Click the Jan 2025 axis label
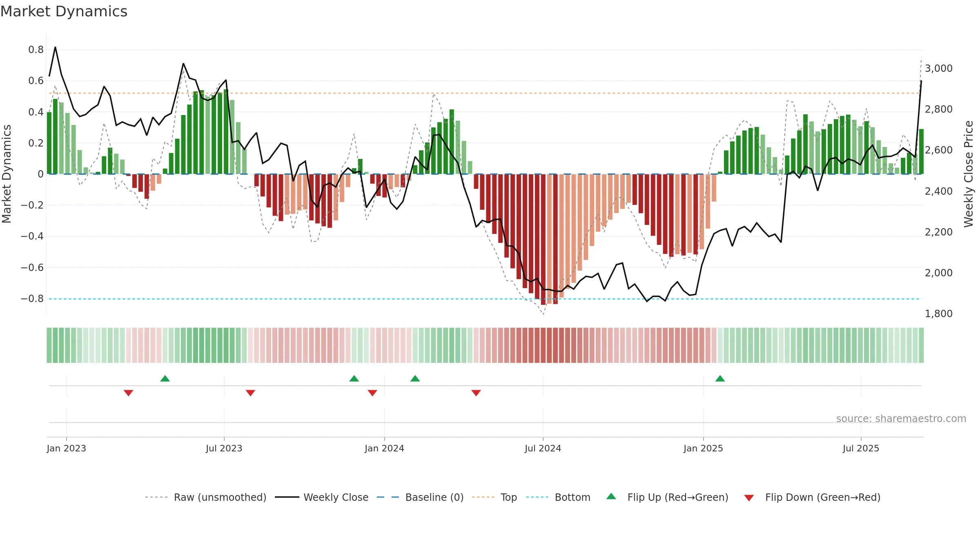The width and height of the screenshot is (980, 551). click(703, 448)
